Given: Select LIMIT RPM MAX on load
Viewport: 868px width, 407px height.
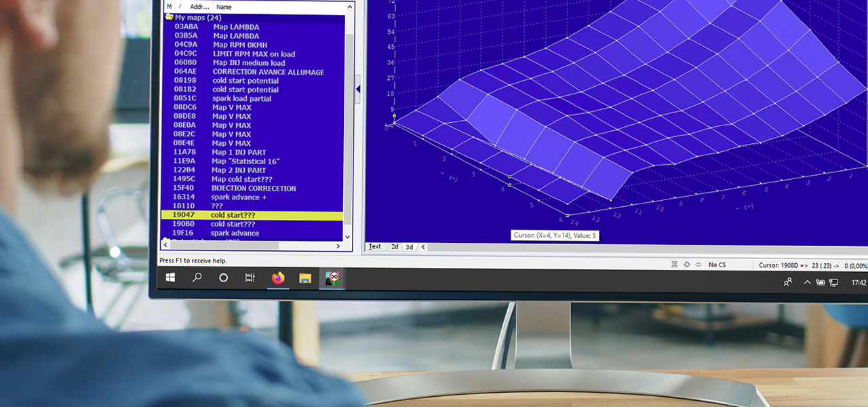Looking at the screenshot, I should 254,54.
